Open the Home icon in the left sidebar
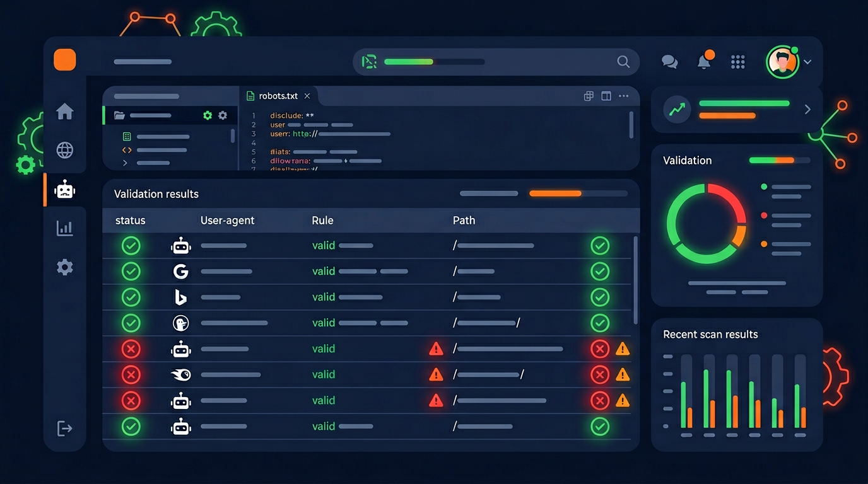The height and width of the screenshot is (484, 868). pos(65,112)
